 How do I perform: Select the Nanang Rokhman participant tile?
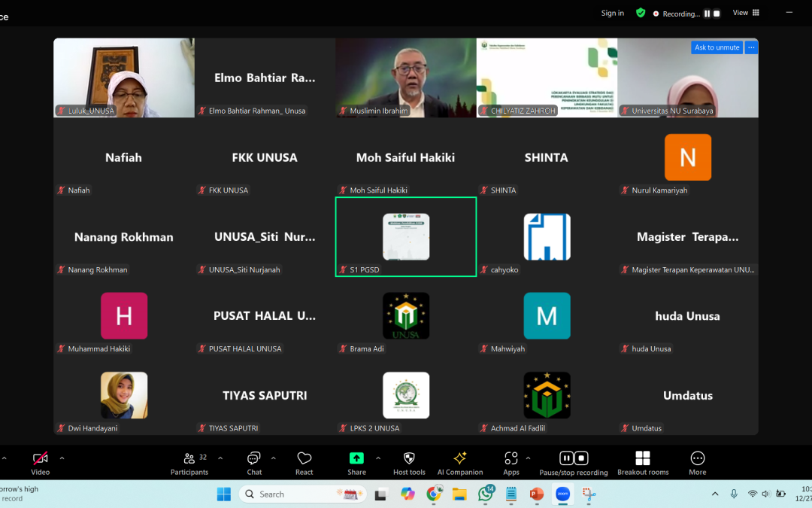(x=124, y=237)
